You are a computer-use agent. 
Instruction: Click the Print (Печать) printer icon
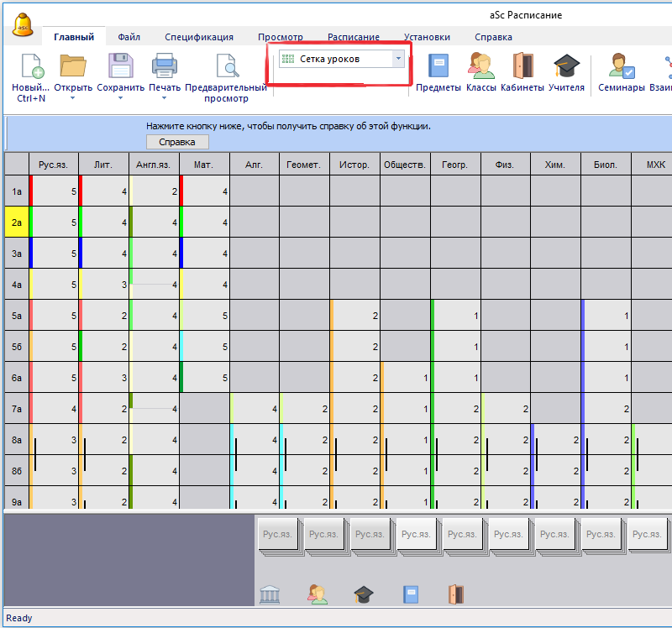tap(164, 66)
